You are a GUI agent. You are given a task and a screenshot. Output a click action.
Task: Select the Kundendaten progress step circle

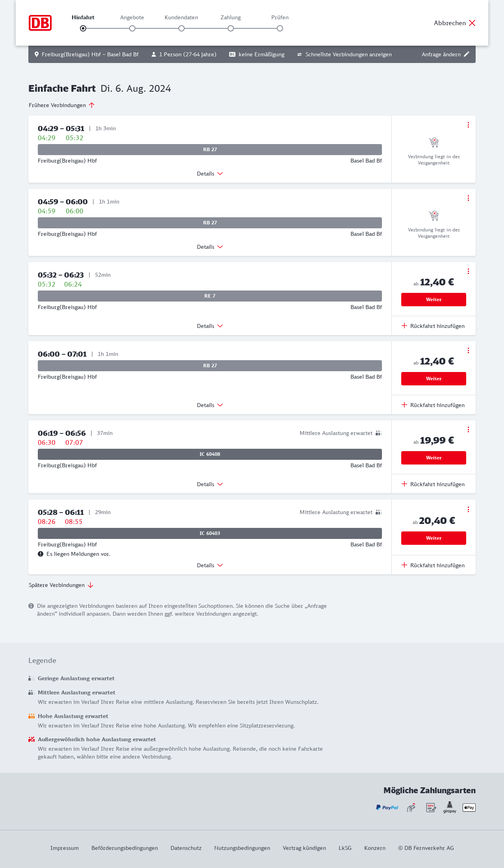point(182,28)
